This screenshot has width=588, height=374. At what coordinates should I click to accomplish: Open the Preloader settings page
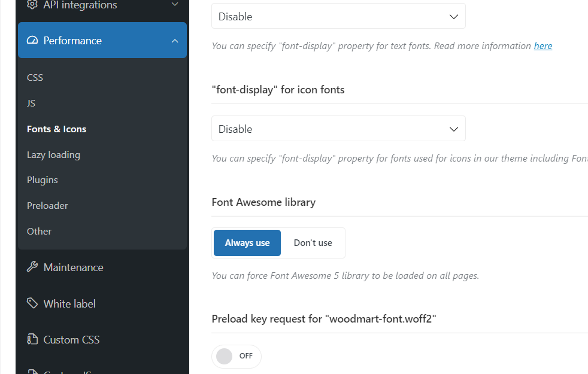pyautogui.click(x=47, y=206)
